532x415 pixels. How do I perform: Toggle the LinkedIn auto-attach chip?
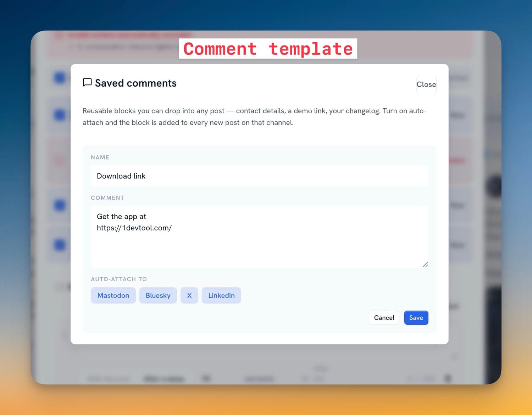[221, 295]
